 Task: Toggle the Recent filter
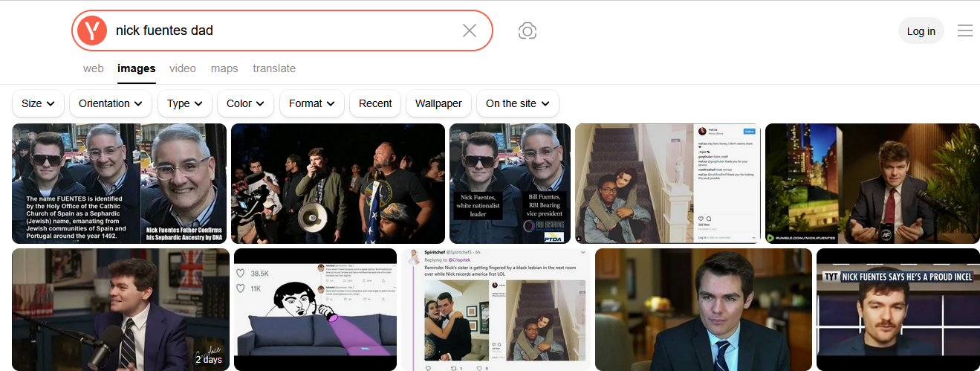point(375,103)
